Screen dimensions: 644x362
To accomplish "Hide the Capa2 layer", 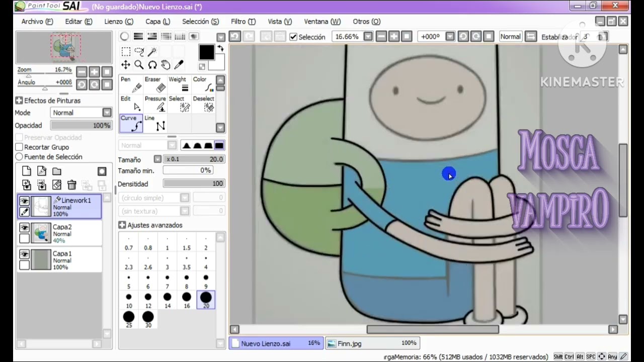I will (24, 228).
